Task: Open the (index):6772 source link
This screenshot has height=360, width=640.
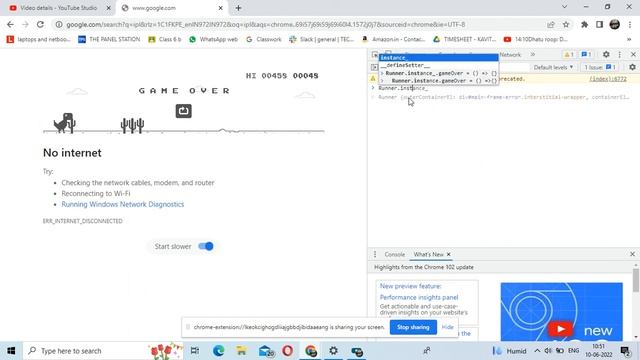Action: 607,79
